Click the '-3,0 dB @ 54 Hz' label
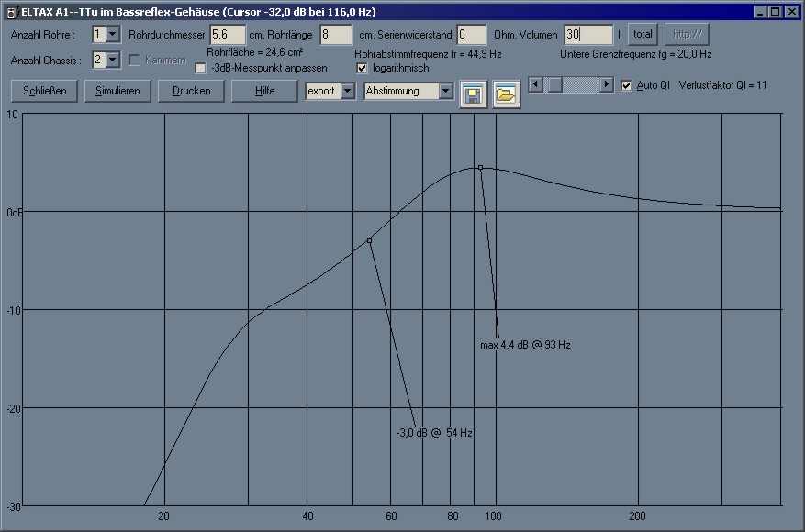805x532 pixels. pos(435,432)
